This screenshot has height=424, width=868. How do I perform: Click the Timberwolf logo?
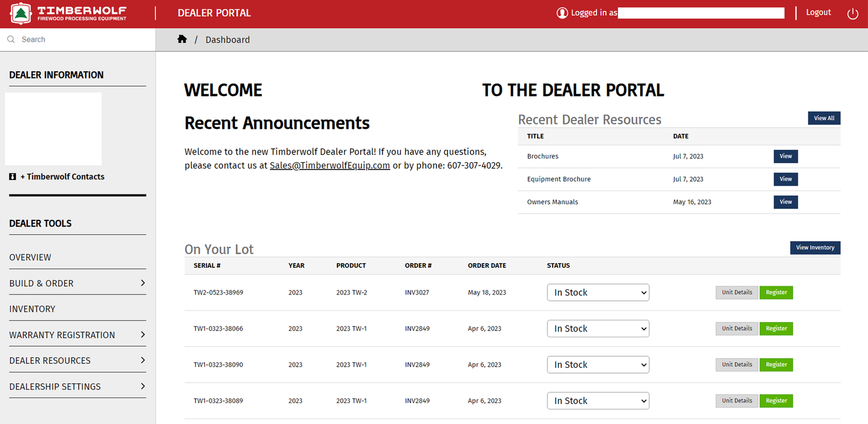[69, 13]
